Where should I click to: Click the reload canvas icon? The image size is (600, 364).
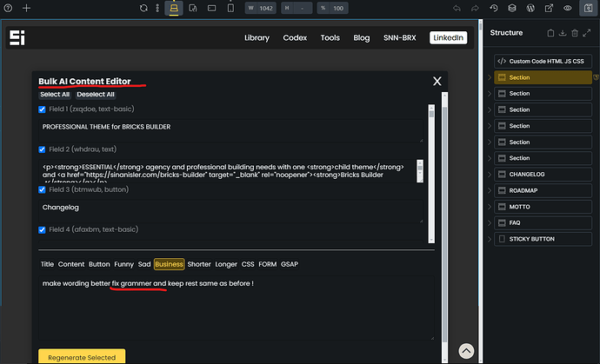tap(143, 8)
